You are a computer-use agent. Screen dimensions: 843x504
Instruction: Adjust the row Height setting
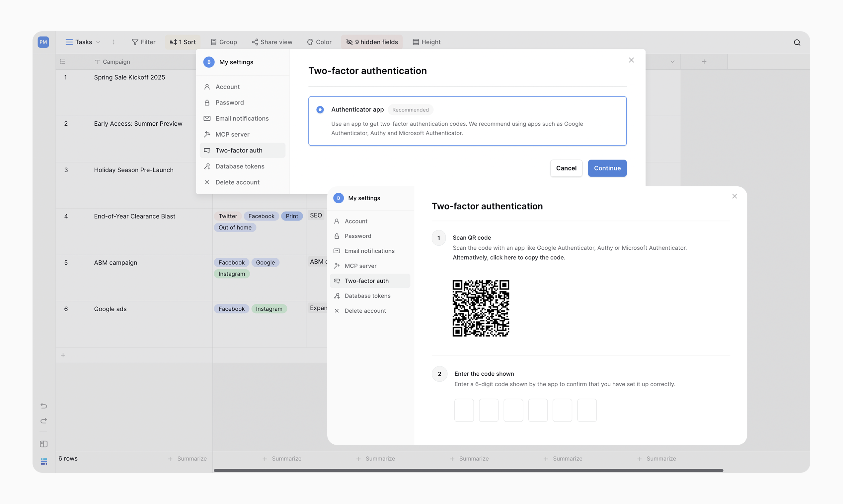pos(426,42)
